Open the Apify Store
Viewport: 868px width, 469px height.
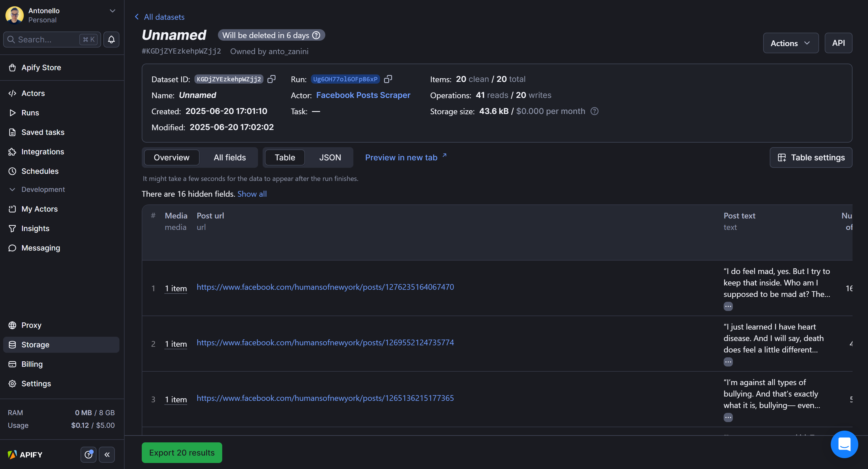click(x=41, y=67)
